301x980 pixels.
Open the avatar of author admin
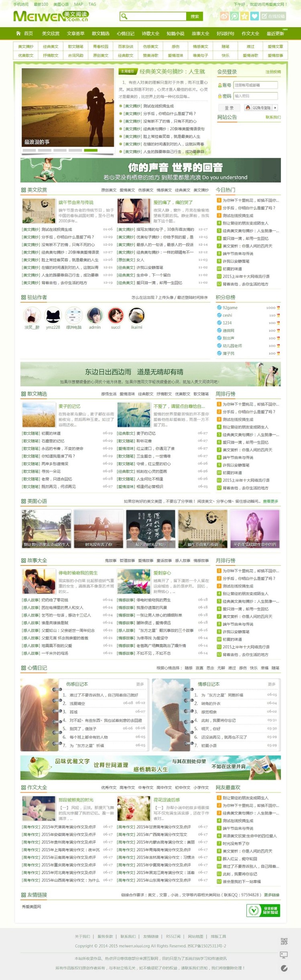pyautogui.click(x=95, y=315)
